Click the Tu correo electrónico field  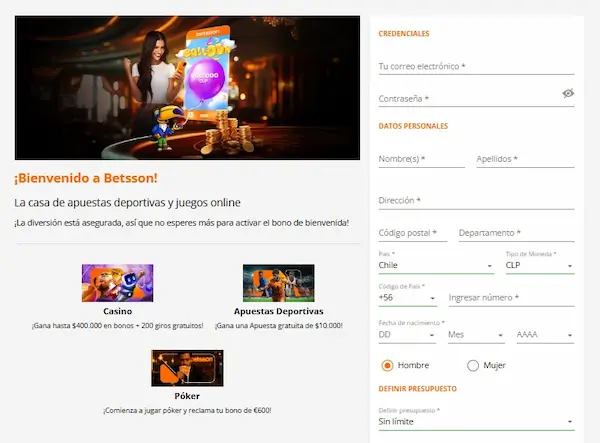coord(476,67)
